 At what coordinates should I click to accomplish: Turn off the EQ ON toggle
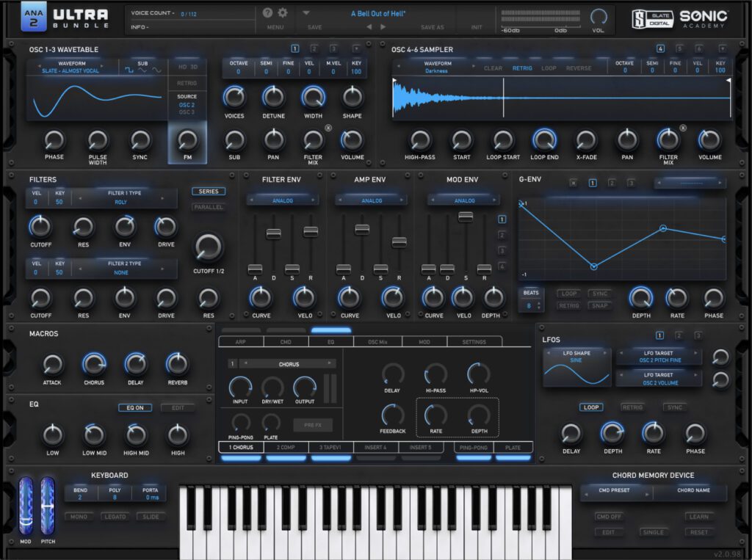pyautogui.click(x=134, y=407)
